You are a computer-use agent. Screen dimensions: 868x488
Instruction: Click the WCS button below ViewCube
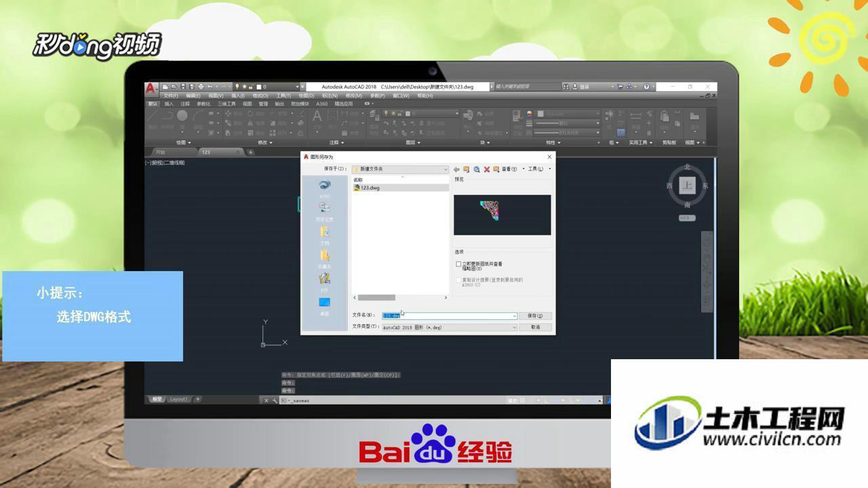(x=687, y=218)
